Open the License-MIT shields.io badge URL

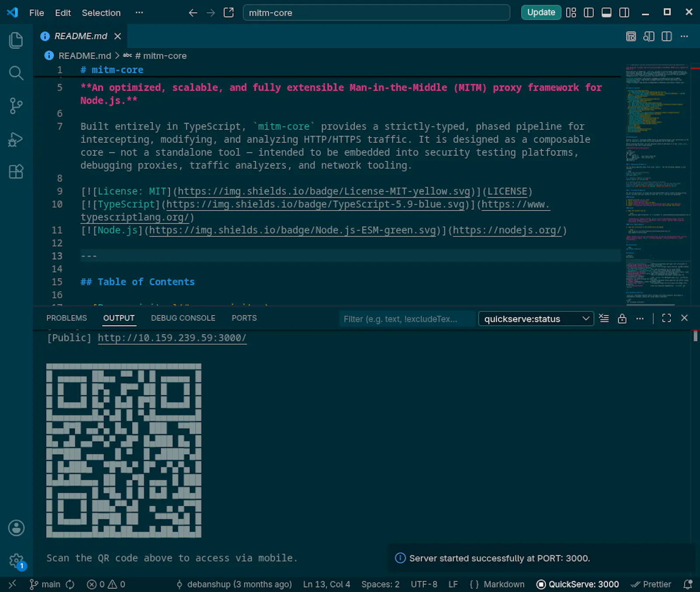[324, 192]
